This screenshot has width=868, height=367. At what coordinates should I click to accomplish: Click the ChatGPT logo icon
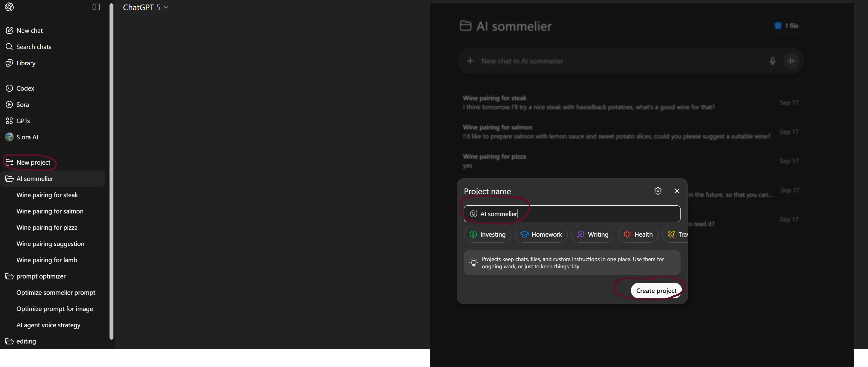(x=9, y=7)
